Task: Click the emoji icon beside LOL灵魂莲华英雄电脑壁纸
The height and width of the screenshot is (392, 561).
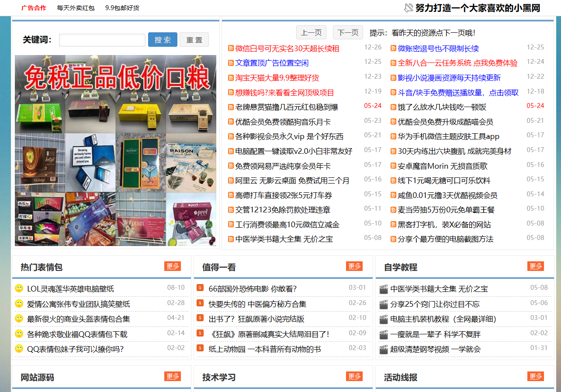Action: pos(19,288)
